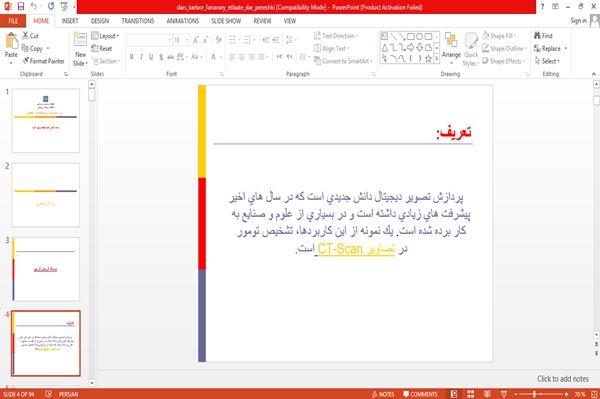
Task: Open the Select dropdown in Editing
Action: coord(547,61)
